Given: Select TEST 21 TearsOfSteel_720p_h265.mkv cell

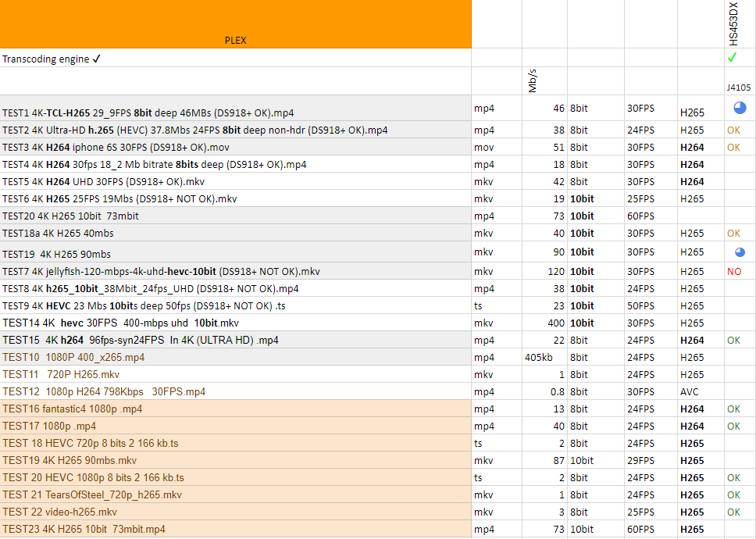Looking at the screenshot, I should [x=235, y=494].
